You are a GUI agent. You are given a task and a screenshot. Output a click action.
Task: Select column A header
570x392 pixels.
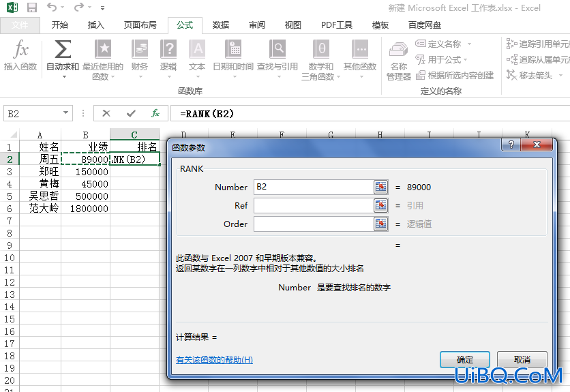40,134
